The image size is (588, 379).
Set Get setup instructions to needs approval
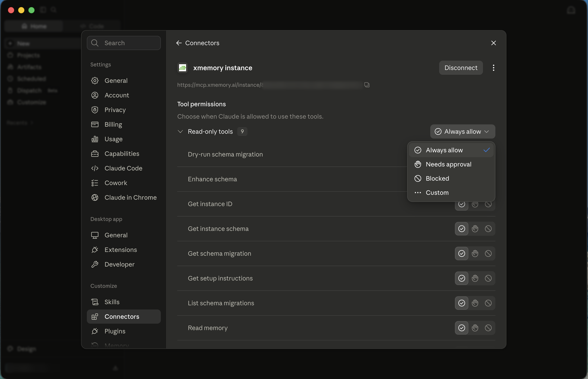[475, 278]
